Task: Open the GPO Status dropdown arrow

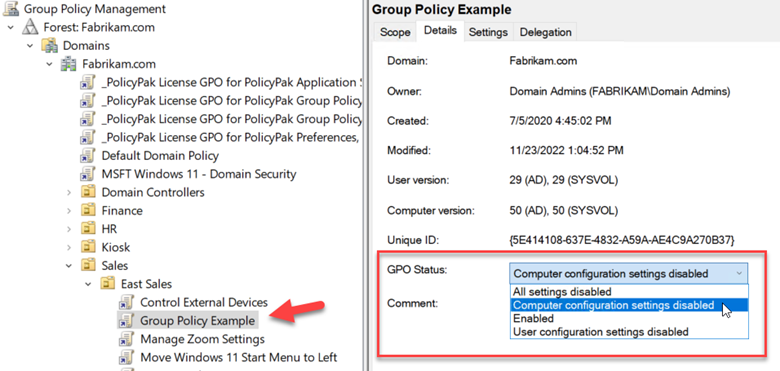Action: click(x=739, y=274)
